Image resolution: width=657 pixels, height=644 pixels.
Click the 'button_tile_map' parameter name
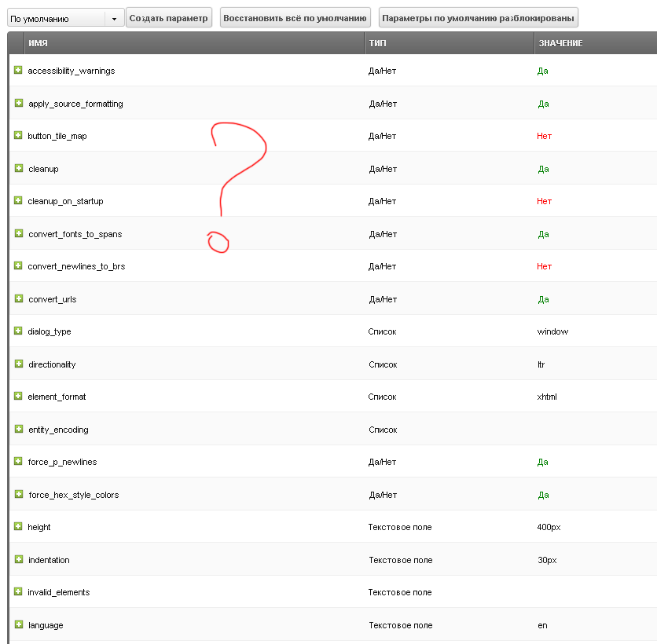57,136
